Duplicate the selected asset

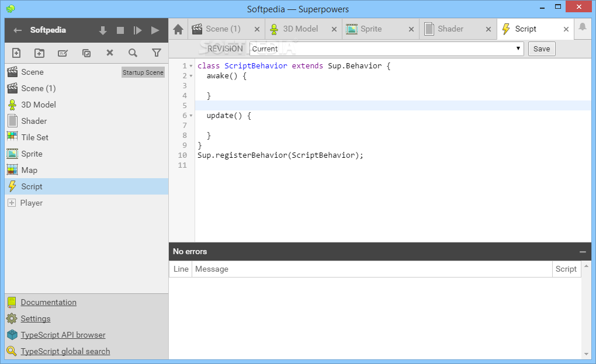[x=86, y=53]
